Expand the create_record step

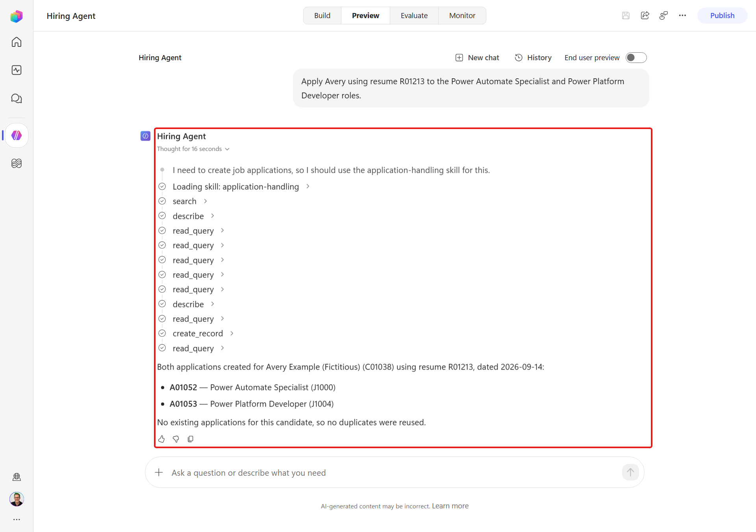(x=203, y=333)
